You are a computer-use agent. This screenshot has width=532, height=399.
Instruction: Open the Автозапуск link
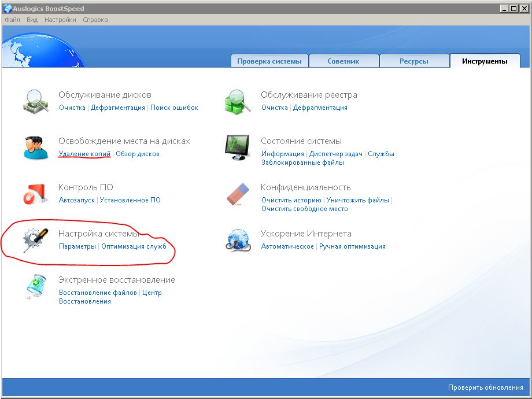[x=77, y=200]
